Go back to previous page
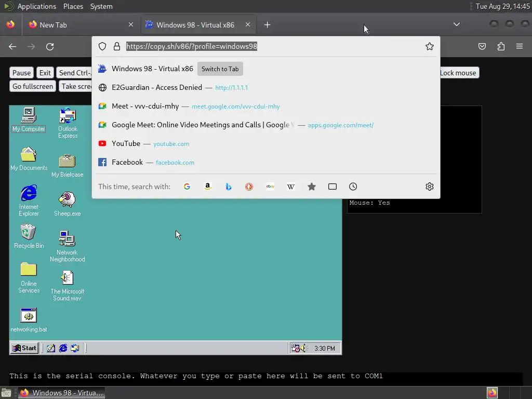The width and height of the screenshot is (532, 399). tap(12, 46)
